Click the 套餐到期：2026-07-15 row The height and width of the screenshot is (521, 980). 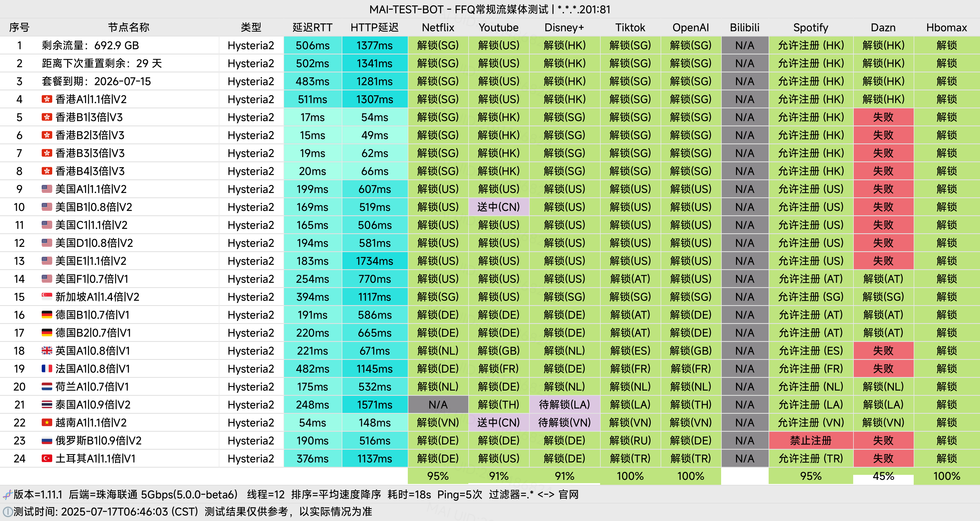click(x=96, y=82)
